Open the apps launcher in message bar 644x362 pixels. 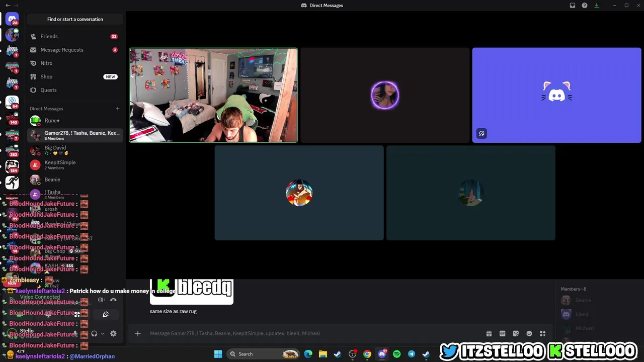[x=543, y=333]
